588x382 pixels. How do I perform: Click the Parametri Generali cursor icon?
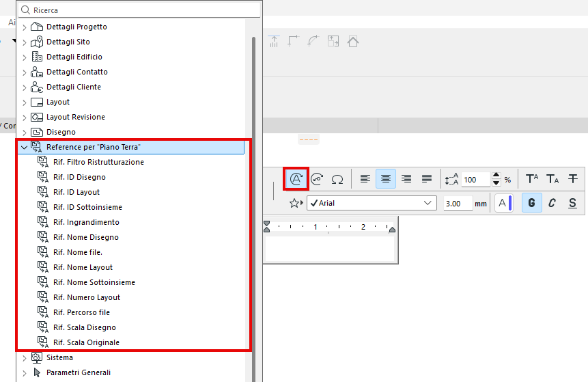coord(37,372)
